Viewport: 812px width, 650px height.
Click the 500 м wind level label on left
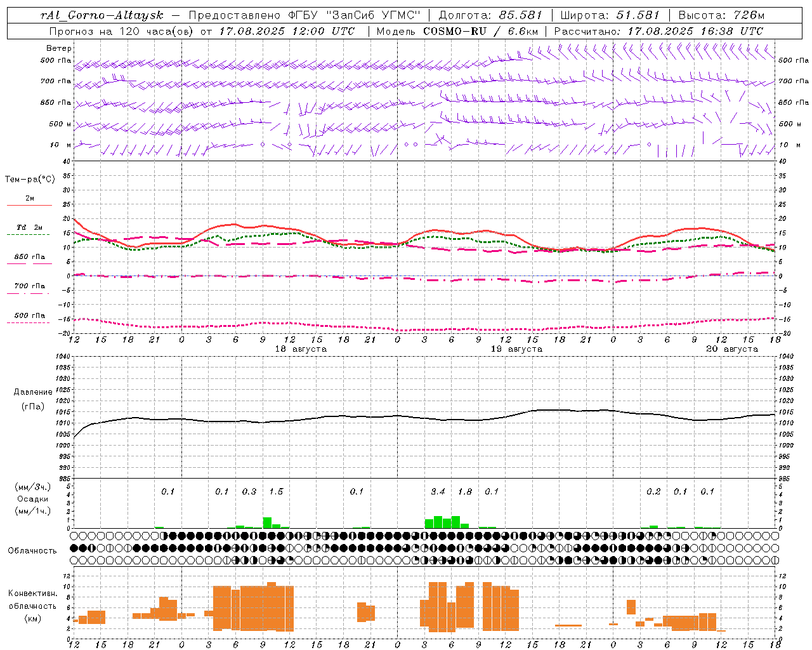pos(60,124)
